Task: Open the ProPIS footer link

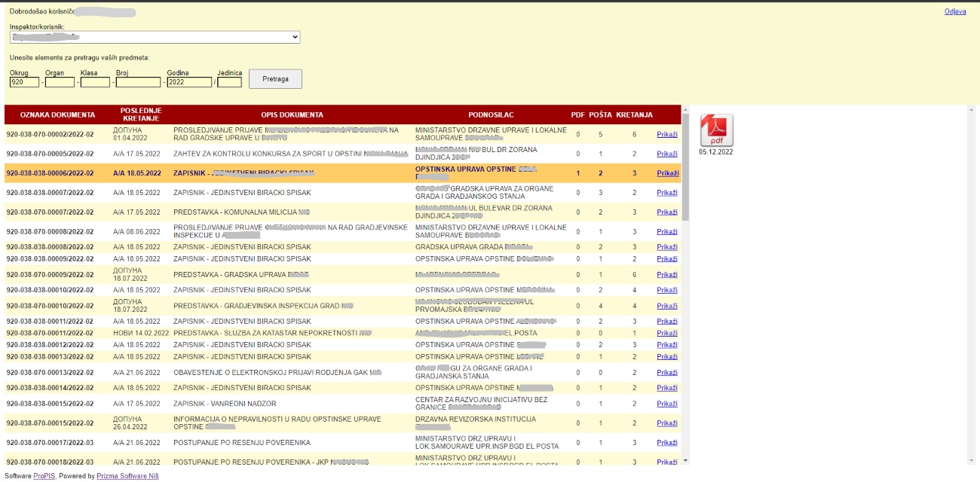Action: pos(44,476)
